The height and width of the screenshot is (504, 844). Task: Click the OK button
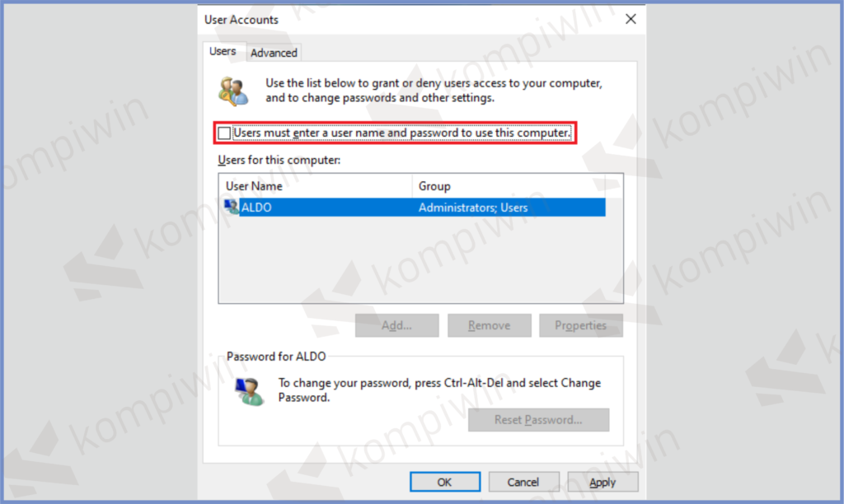click(x=444, y=482)
